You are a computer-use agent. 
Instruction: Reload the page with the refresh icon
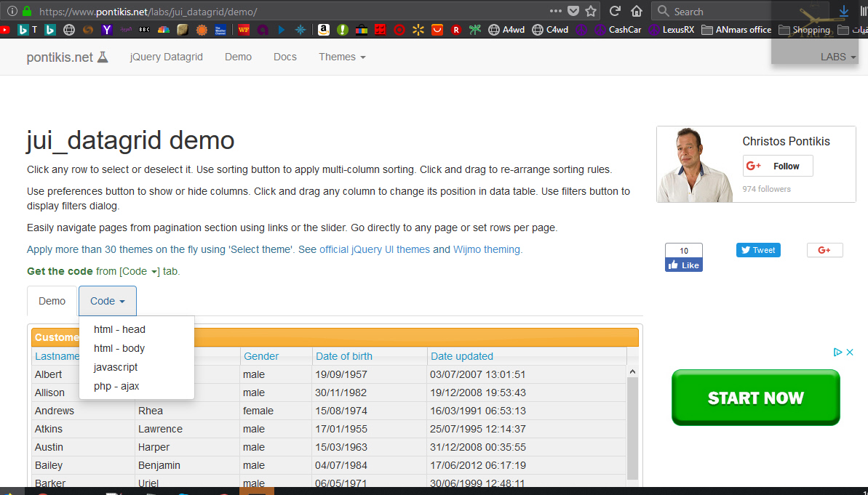coord(615,11)
